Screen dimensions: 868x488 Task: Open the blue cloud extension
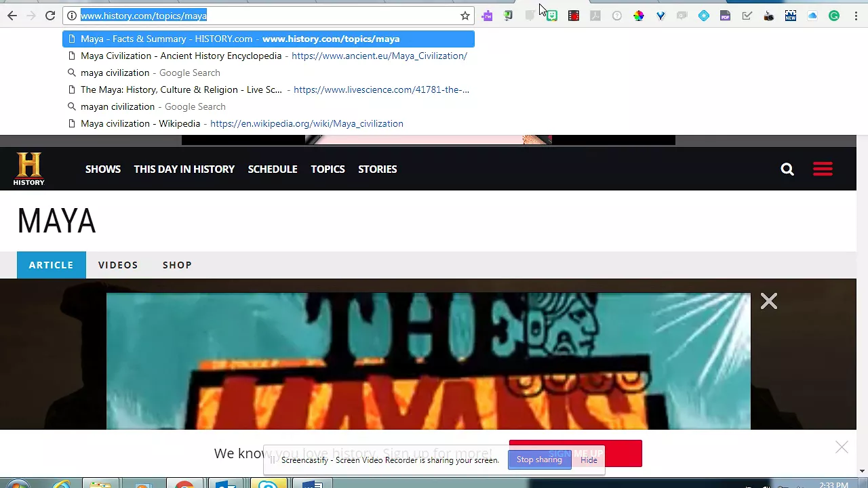[x=812, y=16]
